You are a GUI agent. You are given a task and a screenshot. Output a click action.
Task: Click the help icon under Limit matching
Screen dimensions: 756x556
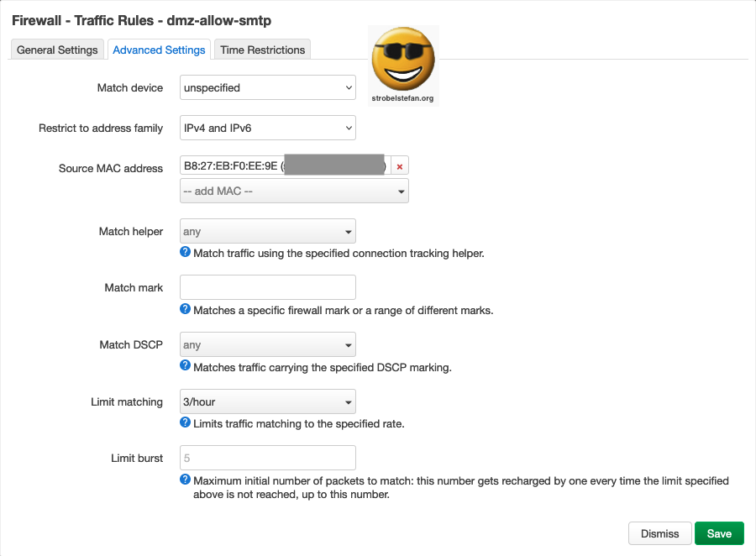coord(186,422)
